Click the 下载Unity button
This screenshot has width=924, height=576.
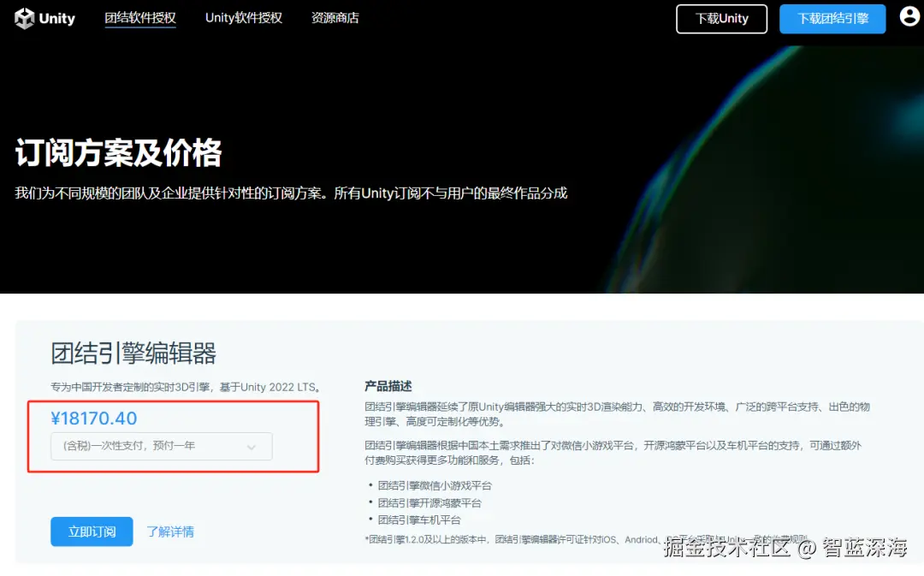(721, 18)
